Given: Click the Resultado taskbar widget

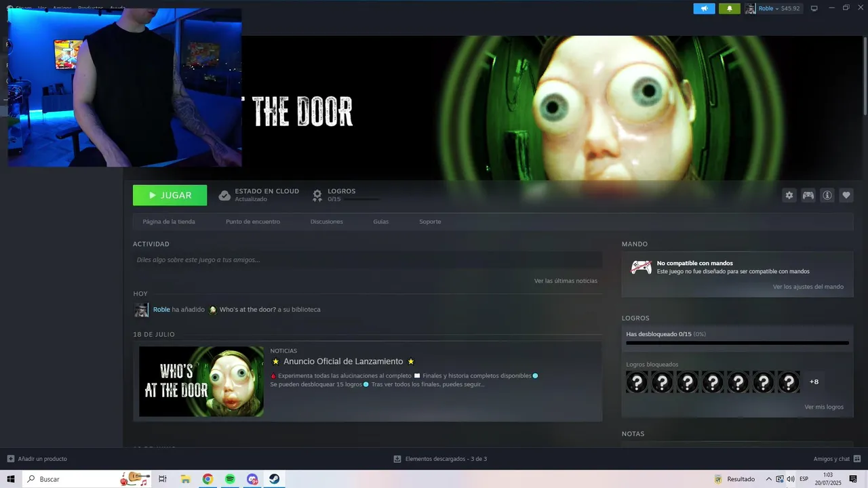Looking at the screenshot, I should coord(734,479).
